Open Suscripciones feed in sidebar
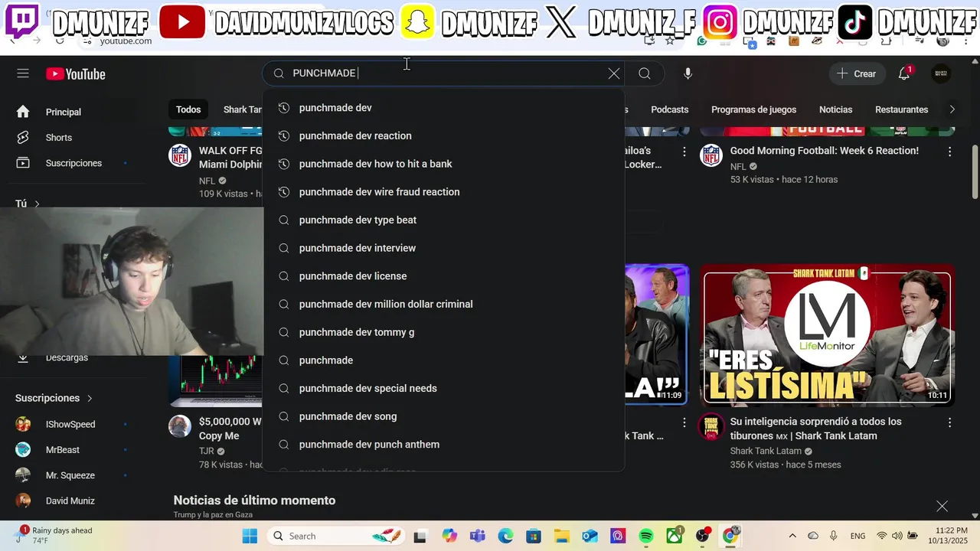 74,163
